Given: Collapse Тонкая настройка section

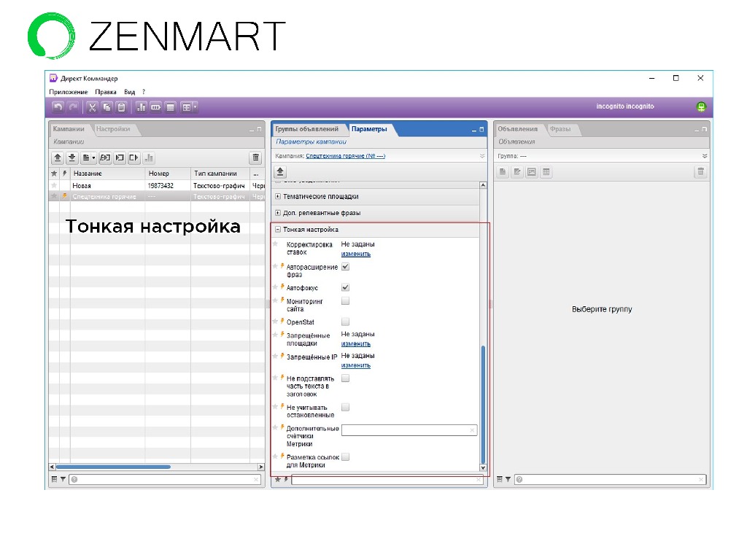Looking at the screenshot, I should pos(278,230).
